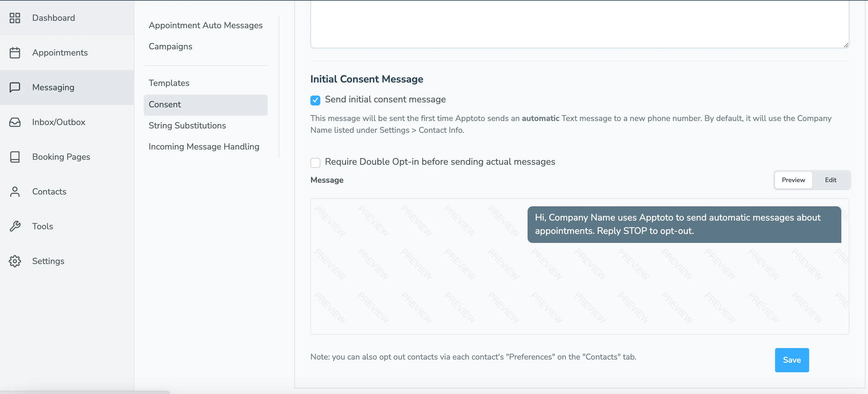Open the Settings gear icon

pyautogui.click(x=15, y=261)
